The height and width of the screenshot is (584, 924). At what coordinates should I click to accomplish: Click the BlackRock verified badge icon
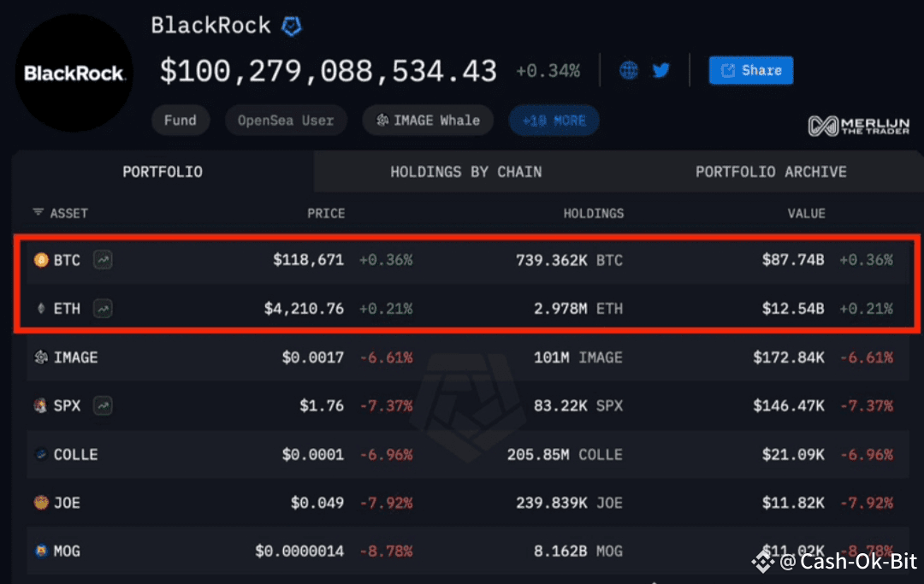point(291,26)
